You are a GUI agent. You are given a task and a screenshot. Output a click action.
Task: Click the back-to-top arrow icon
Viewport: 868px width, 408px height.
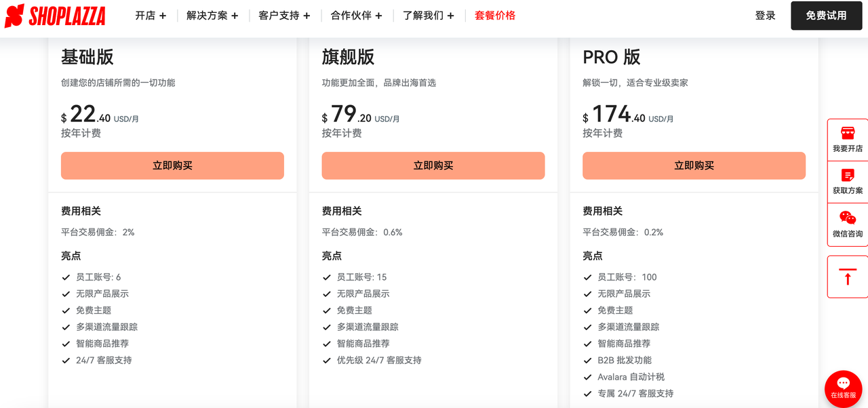pyautogui.click(x=847, y=277)
